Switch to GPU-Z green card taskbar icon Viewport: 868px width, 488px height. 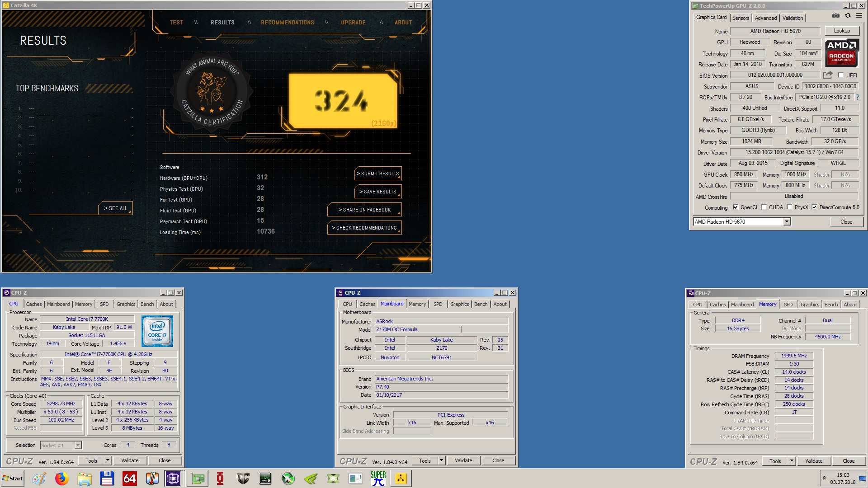(198, 479)
